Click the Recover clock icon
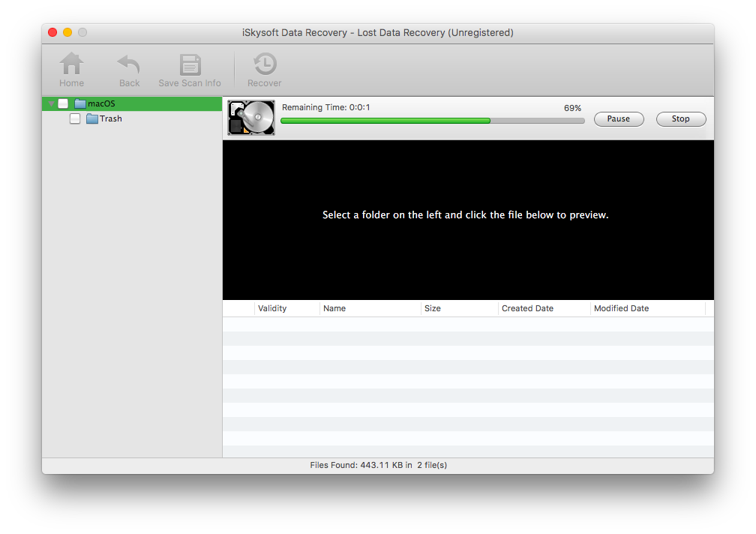 coord(265,64)
